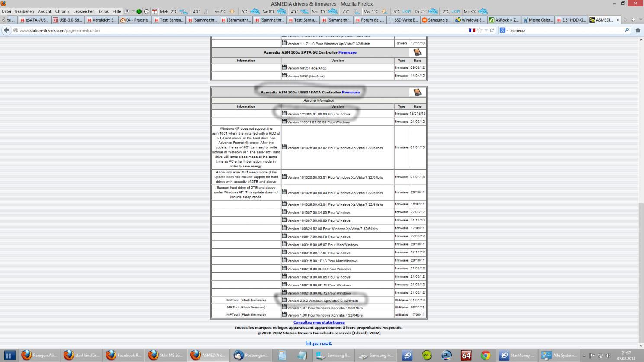Click floppy icon for Version 100824.92.00
The image size is (644, 362).
pyautogui.click(x=284, y=228)
